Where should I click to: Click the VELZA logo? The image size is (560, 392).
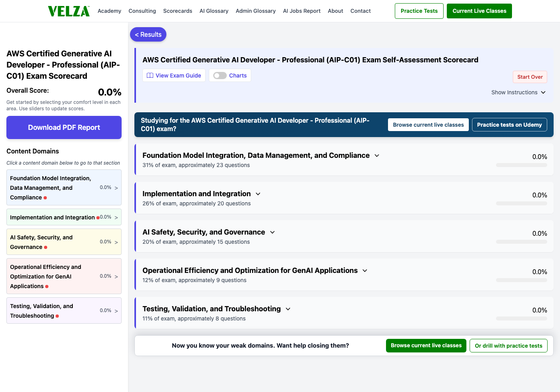coord(69,11)
